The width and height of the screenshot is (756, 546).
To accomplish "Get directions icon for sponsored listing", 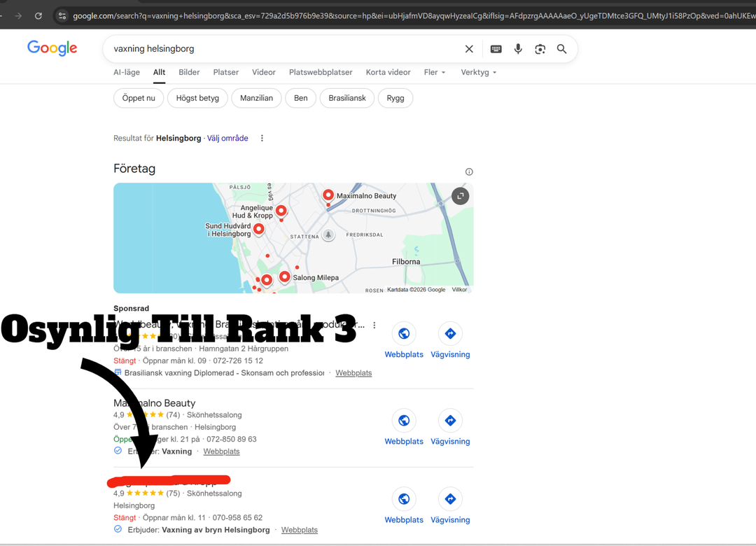I will (450, 333).
